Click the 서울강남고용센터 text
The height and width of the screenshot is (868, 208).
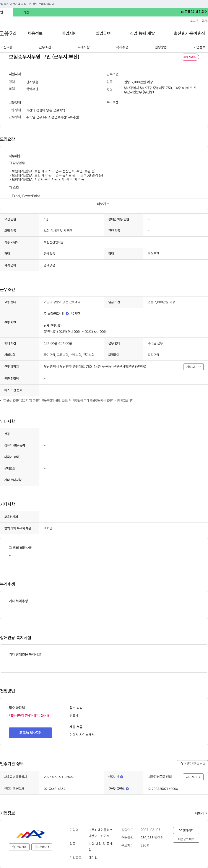click(160, 777)
